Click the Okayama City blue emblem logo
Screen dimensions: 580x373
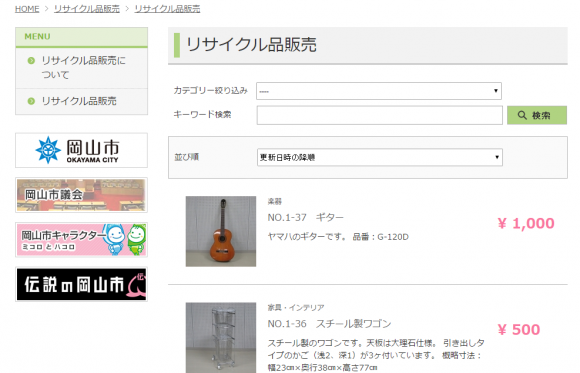pyautogui.click(x=48, y=150)
